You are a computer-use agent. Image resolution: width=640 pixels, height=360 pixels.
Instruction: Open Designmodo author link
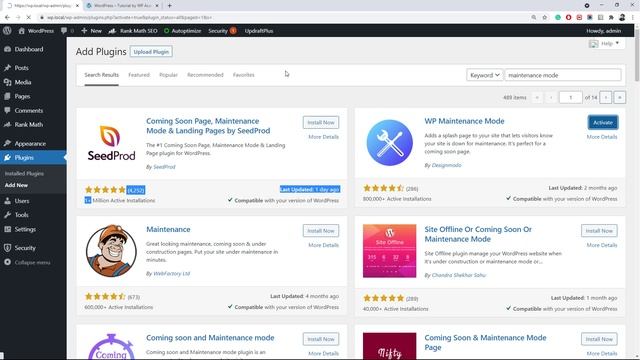pyautogui.click(x=446, y=165)
